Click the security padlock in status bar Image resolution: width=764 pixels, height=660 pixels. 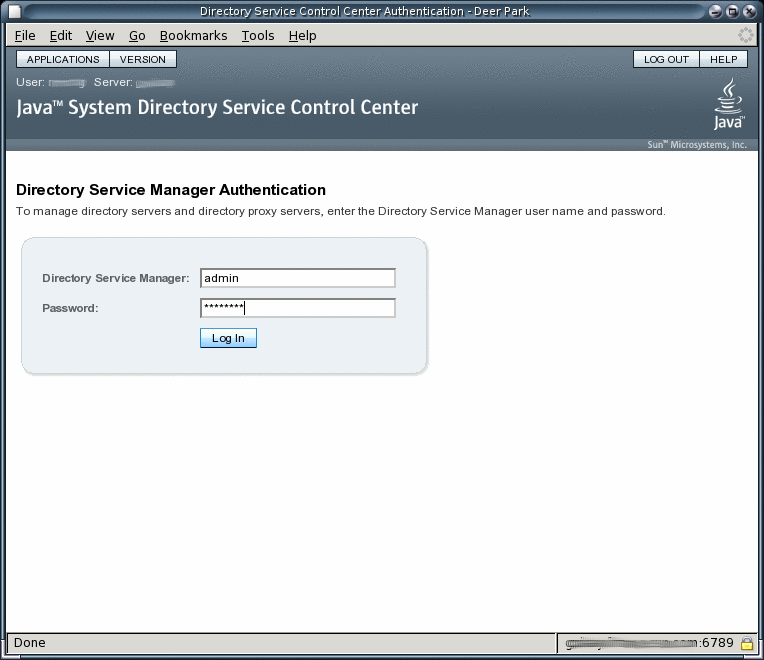click(746, 643)
